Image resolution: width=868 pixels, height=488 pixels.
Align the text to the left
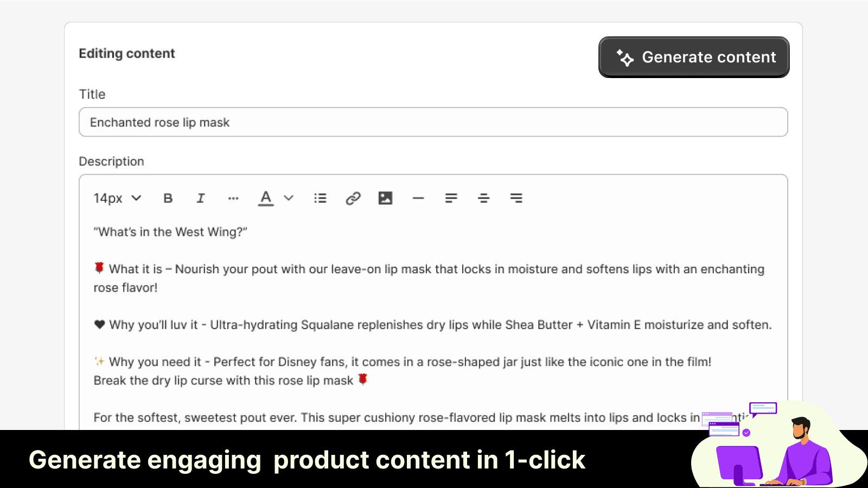(x=451, y=198)
